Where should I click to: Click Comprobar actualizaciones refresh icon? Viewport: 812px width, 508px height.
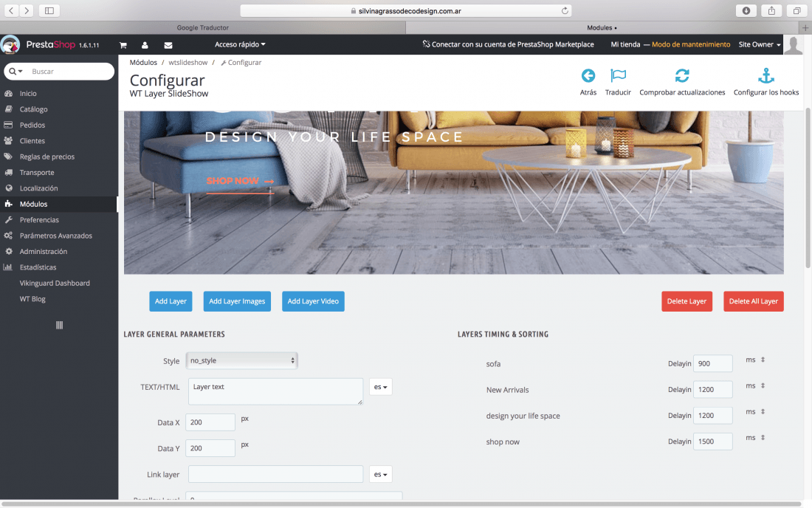click(682, 75)
